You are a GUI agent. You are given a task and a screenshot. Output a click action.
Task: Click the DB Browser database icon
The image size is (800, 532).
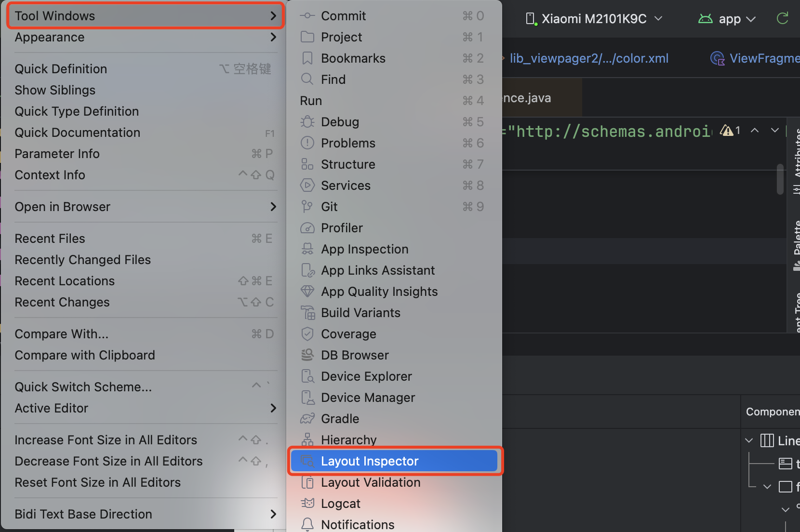point(307,355)
